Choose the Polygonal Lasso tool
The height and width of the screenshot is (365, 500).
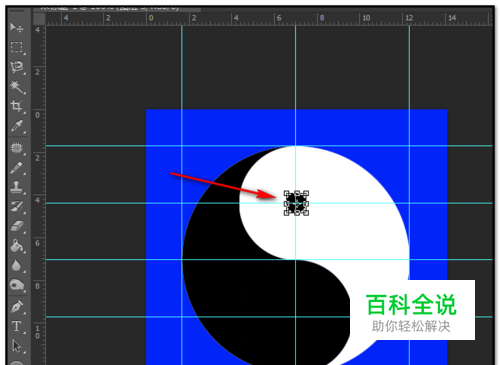click(x=16, y=67)
